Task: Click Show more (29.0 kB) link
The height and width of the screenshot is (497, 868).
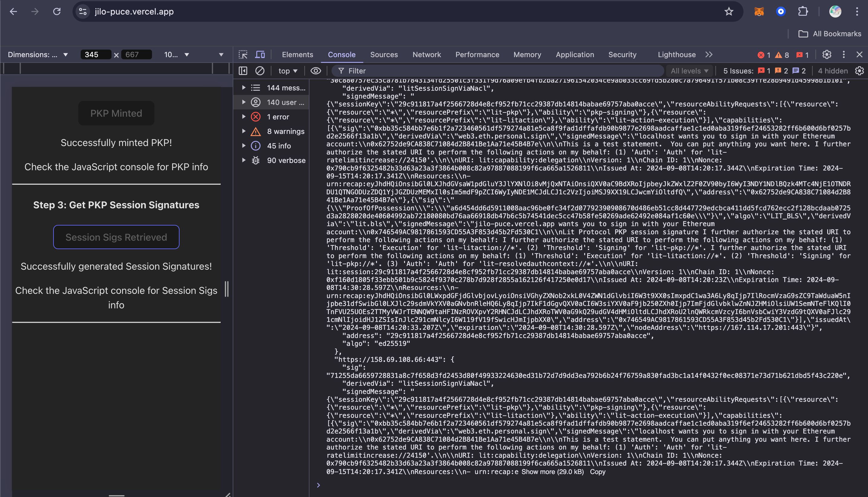Action: click(552, 472)
